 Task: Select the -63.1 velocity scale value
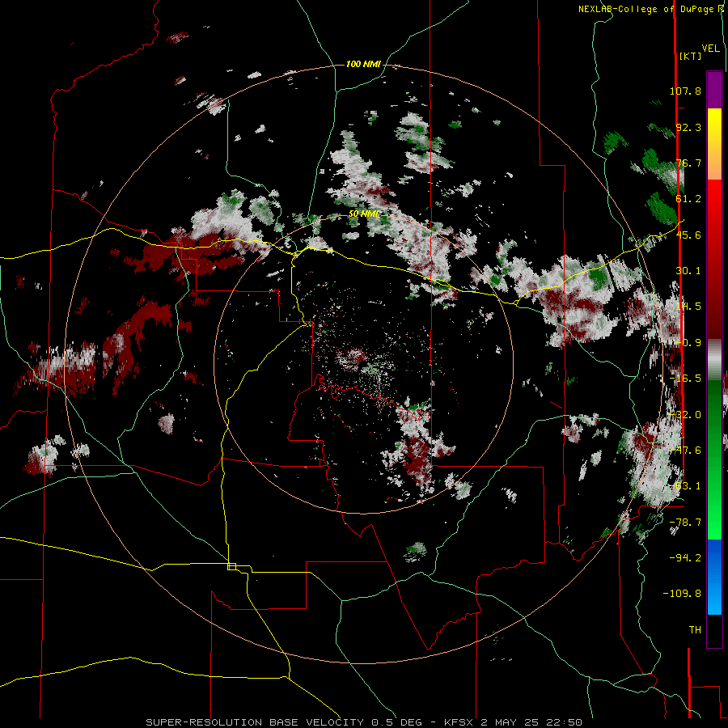click(x=685, y=486)
